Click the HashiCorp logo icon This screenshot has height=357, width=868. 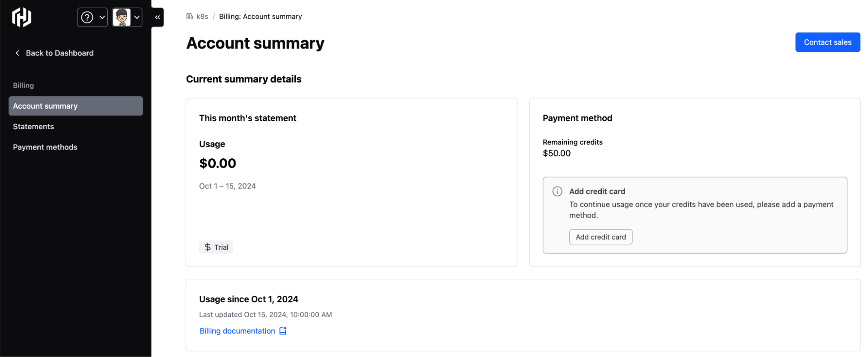point(22,17)
